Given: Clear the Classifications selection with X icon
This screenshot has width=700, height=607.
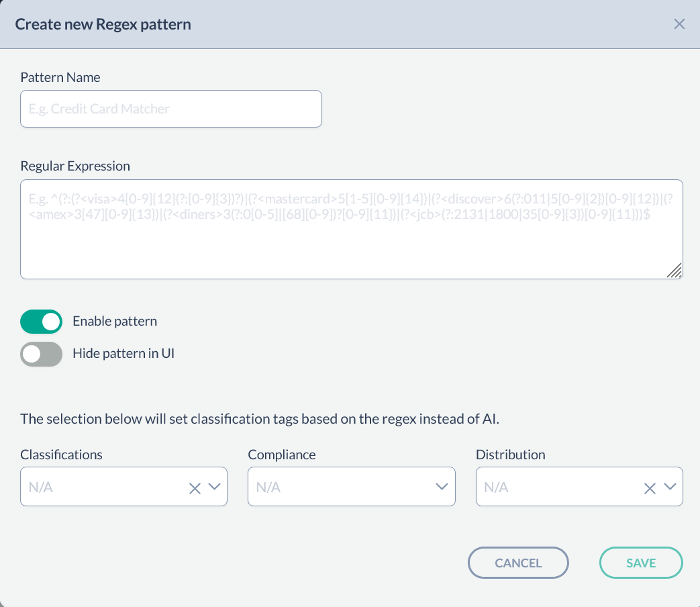Looking at the screenshot, I should point(195,488).
